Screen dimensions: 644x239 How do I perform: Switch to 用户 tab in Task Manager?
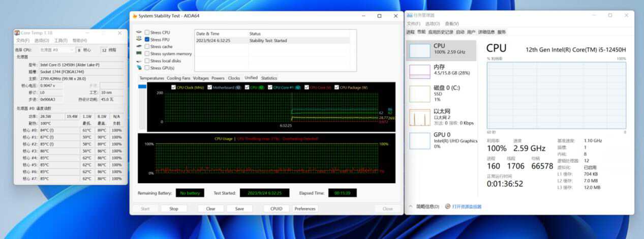(471, 32)
